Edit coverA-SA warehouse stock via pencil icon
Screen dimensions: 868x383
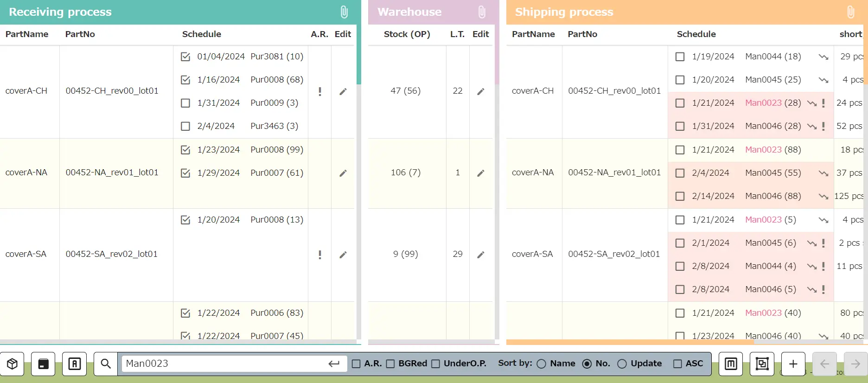point(481,255)
